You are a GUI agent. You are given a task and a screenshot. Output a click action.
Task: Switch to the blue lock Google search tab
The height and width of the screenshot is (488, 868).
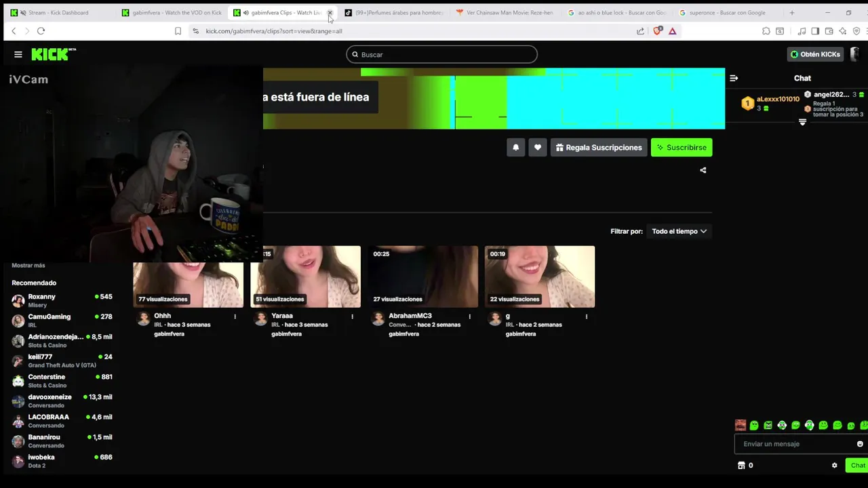tap(617, 13)
